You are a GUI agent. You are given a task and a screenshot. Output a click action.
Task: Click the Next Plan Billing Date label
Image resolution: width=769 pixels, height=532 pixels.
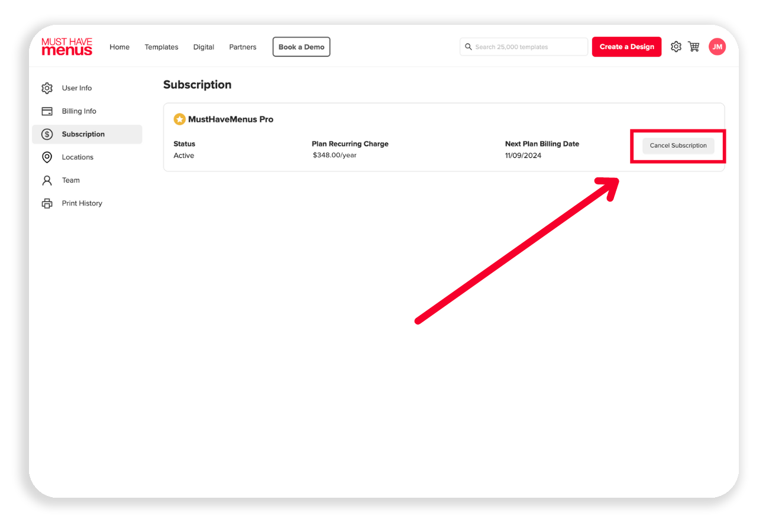pyautogui.click(x=542, y=144)
